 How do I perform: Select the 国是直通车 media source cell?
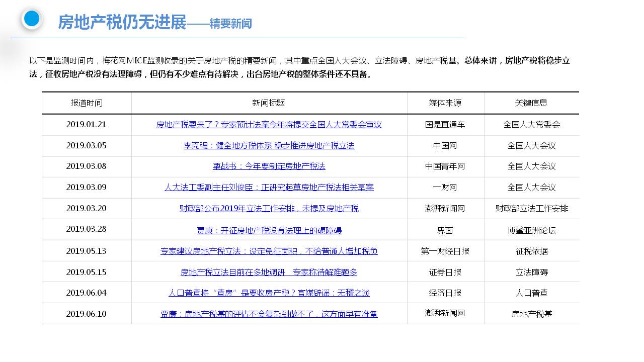(445, 125)
